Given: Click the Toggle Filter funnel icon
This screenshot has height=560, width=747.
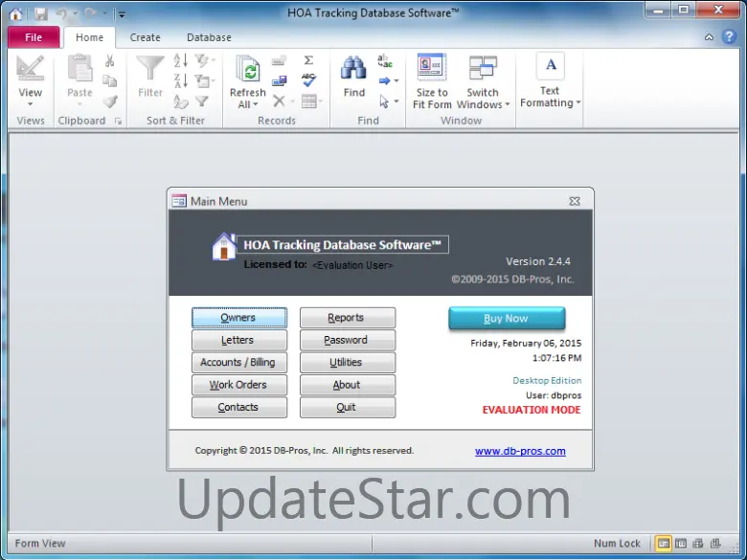Looking at the screenshot, I should click(x=202, y=101).
